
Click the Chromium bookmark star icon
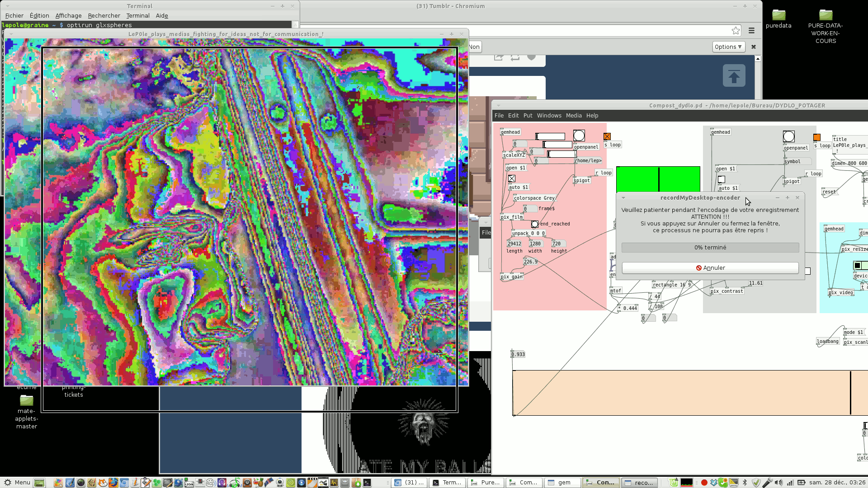tap(736, 31)
